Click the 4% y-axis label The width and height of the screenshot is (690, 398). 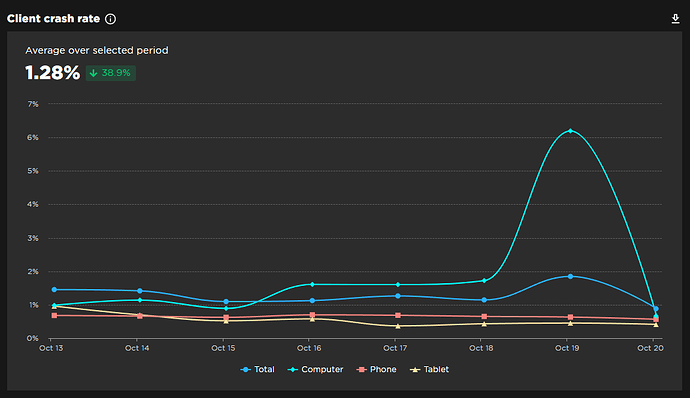33,204
